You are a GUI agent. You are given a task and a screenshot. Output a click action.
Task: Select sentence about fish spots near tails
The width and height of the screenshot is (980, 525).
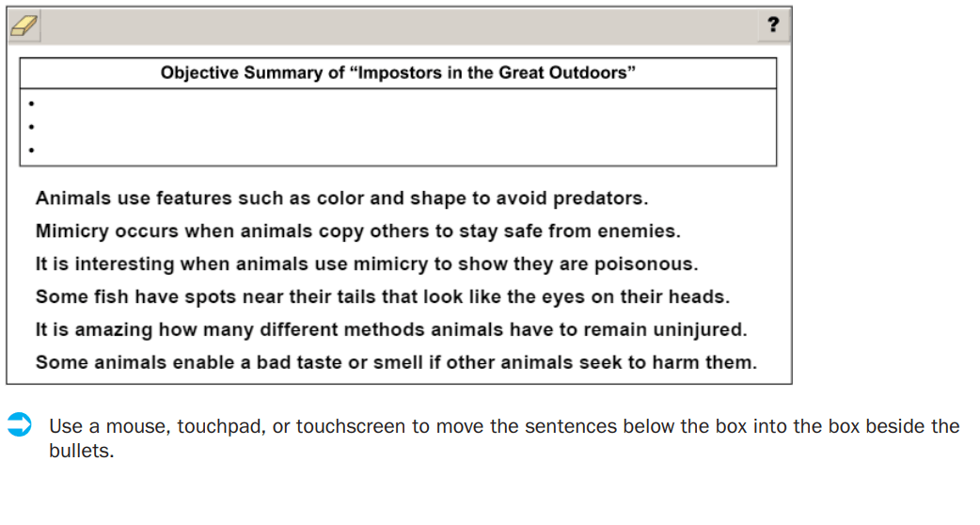point(383,296)
